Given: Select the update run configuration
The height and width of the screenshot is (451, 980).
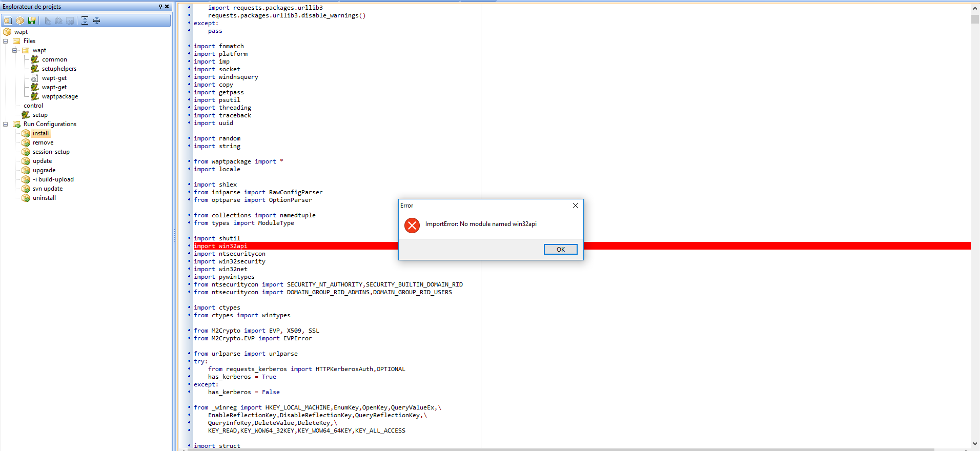Looking at the screenshot, I should pos(42,161).
